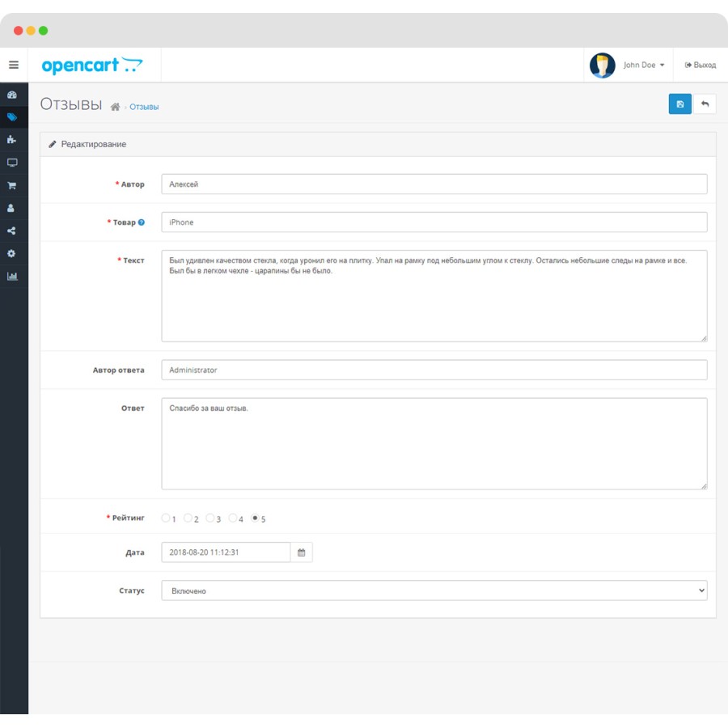
Task: Click the Автор ответа label
Action: (x=118, y=370)
